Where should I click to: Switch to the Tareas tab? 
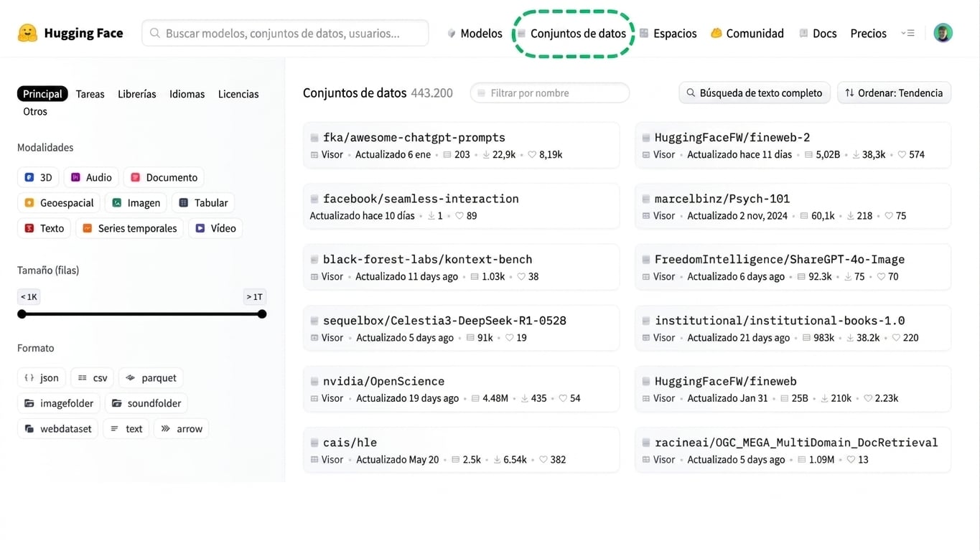pyautogui.click(x=90, y=93)
